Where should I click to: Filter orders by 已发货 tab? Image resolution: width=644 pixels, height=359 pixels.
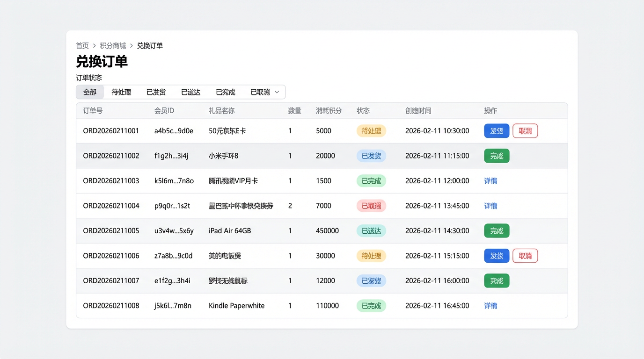tap(156, 92)
